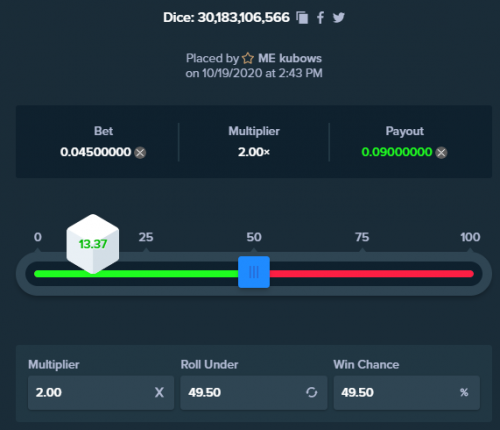Click the bet amount 0.04500000 value
Screen dimensions: 500x430
click(x=96, y=152)
